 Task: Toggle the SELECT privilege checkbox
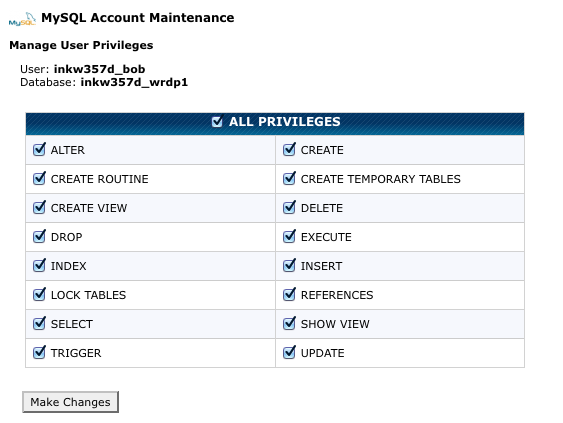click(39, 324)
